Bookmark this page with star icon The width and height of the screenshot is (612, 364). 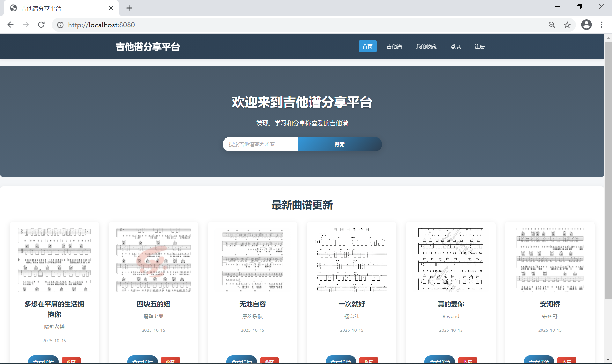pyautogui.click(x=567, y=25)
